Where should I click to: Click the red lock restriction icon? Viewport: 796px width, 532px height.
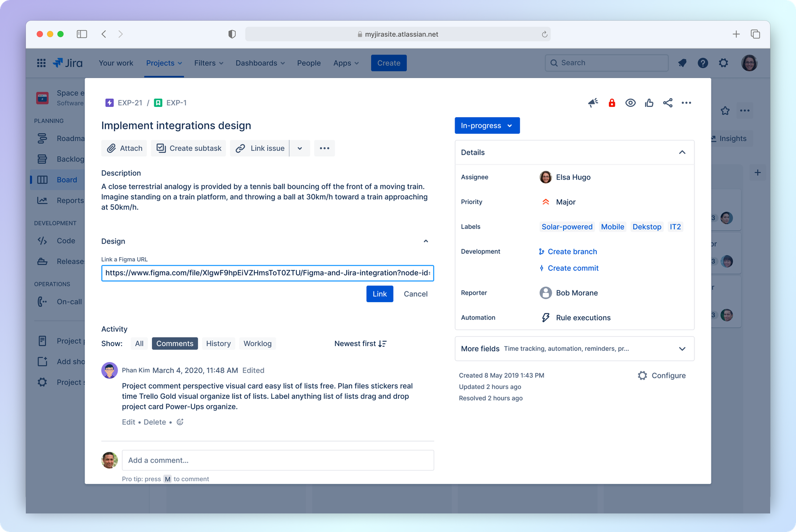pyautogui.click(x=611, y=103)
